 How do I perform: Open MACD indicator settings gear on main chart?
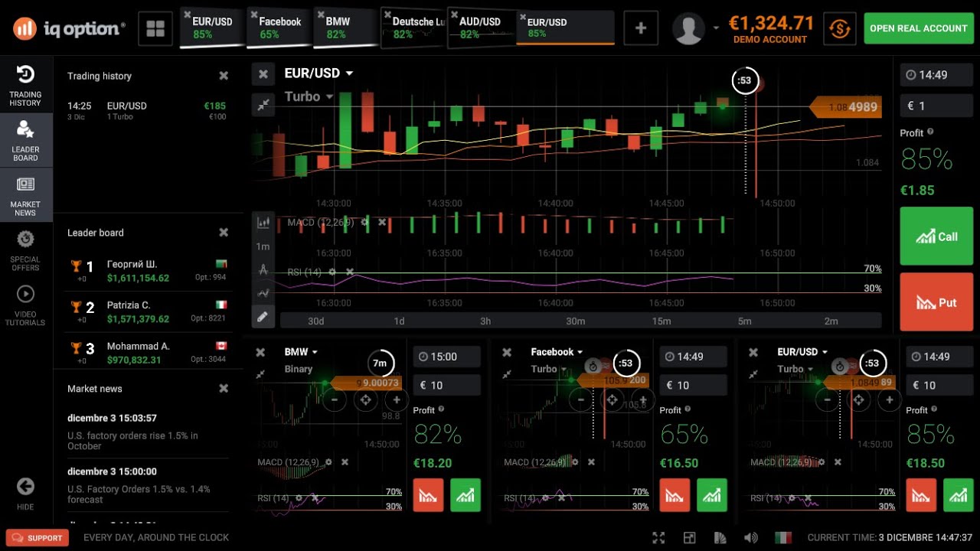click(364, 222)
